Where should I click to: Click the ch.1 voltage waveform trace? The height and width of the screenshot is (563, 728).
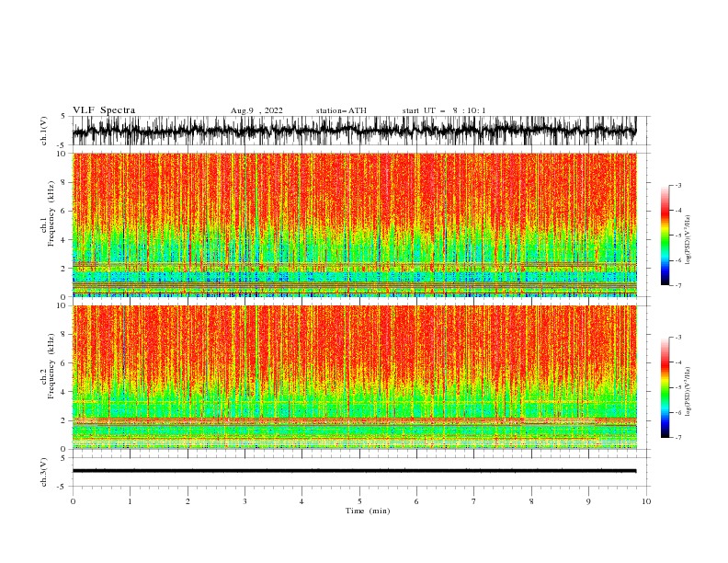coord(354,131)
